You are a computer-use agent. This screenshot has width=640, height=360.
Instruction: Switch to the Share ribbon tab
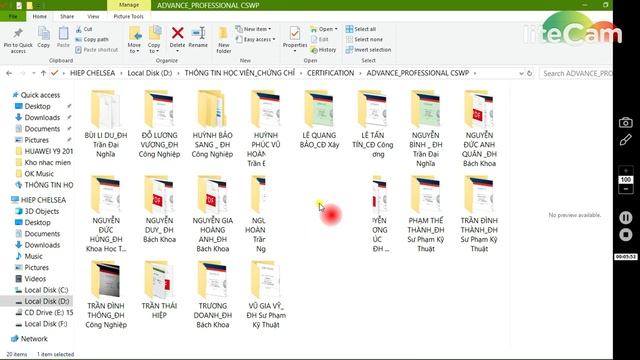pos(67,16)
